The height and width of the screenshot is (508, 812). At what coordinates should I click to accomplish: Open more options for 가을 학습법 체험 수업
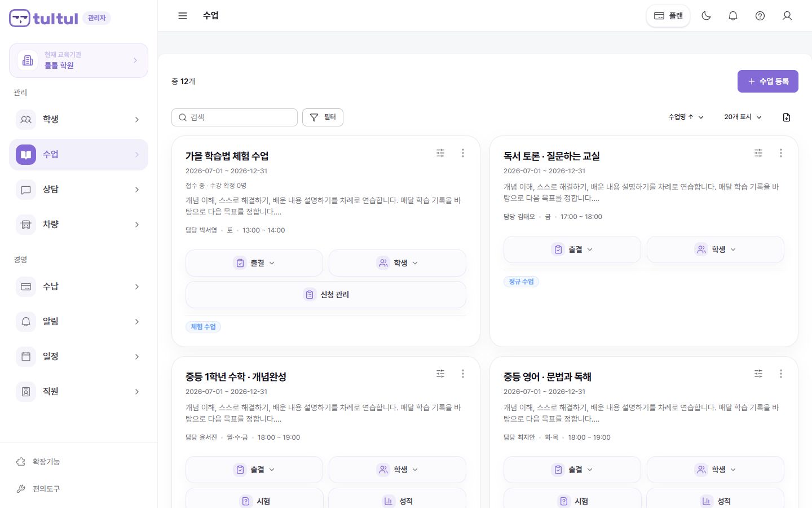(463, 153)
